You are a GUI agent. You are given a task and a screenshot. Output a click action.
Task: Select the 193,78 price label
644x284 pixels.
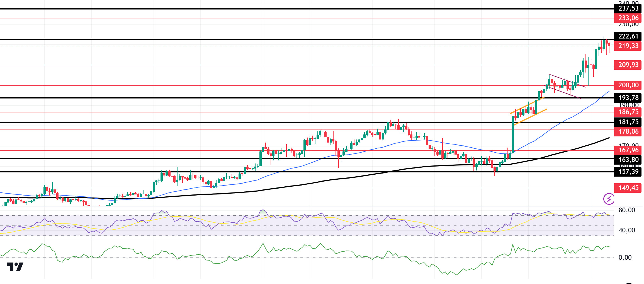click(x=628, y=98)
